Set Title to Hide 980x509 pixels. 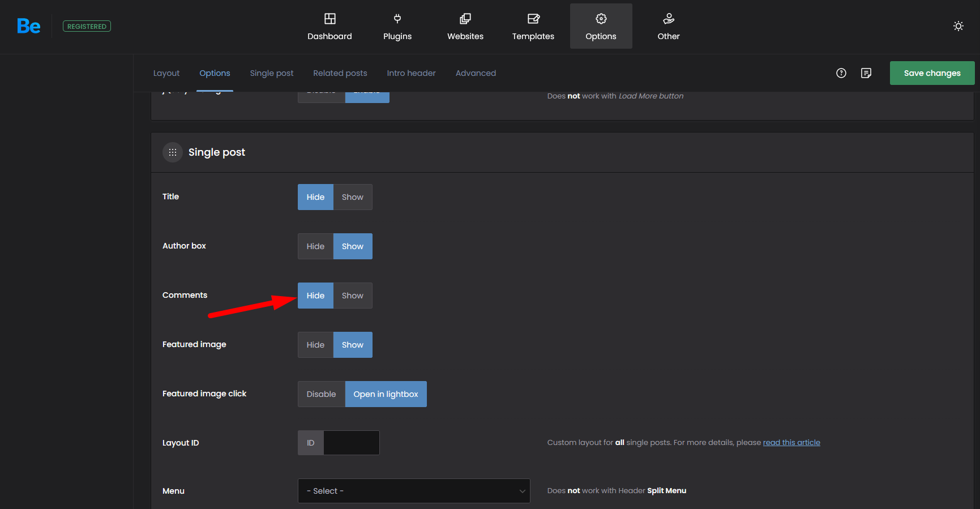pos(315,197)
